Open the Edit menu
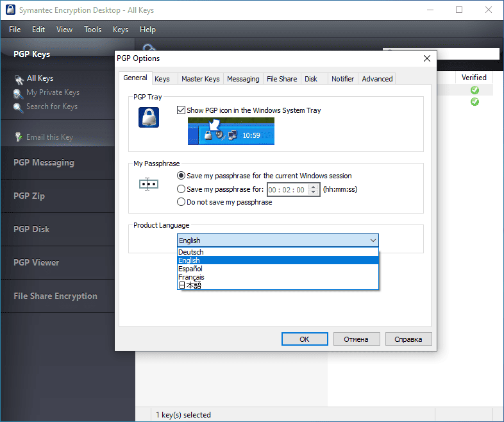The height and width of the screenshot is (422, 504). tap(38, 30)
